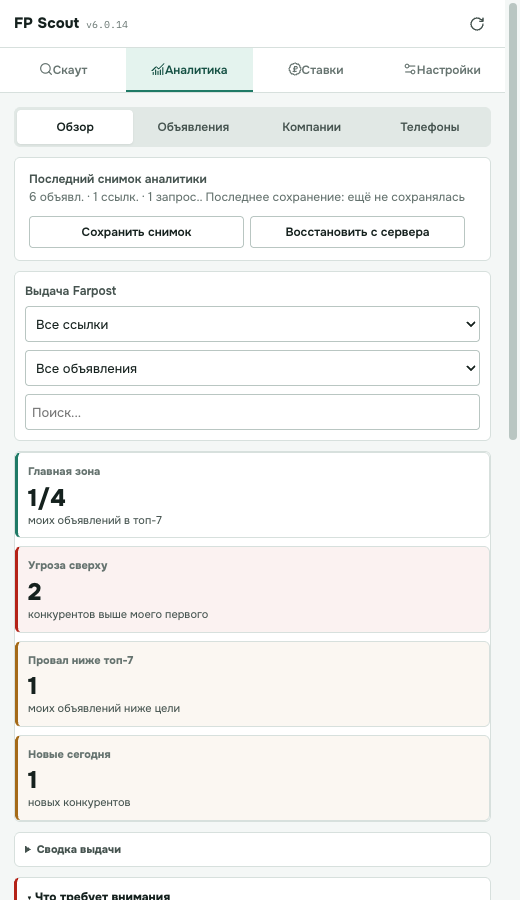Click the Выдача Farpost label
The height and width of the screenshot is (900, 520).
pos(71,291)
